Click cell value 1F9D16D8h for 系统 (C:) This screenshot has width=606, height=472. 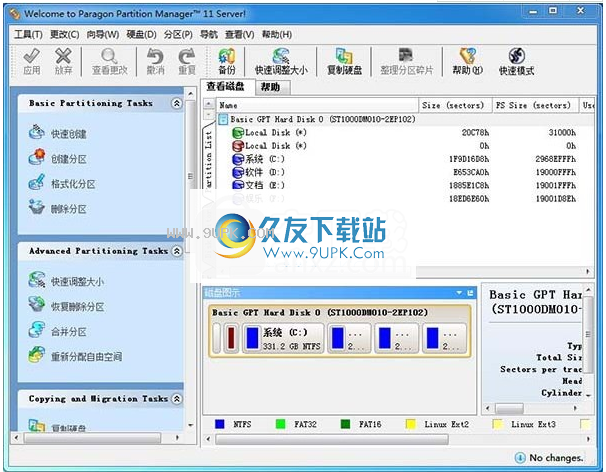469,159
